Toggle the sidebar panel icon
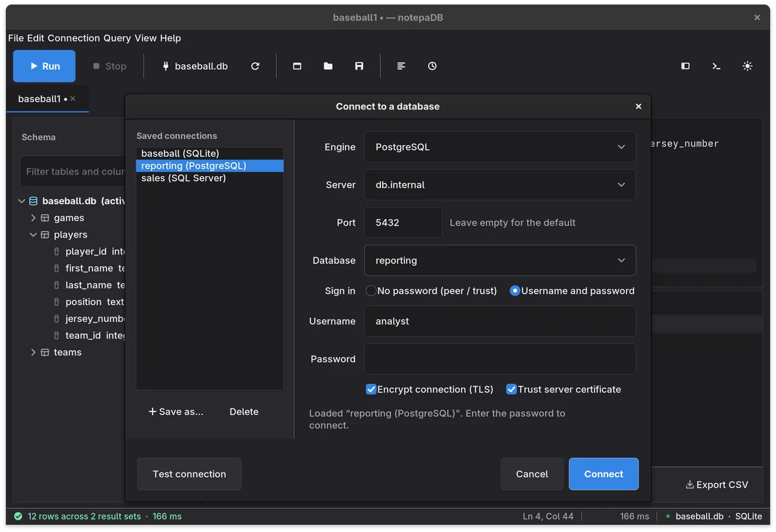The image size is (776, 532). (x=685, y=66)
